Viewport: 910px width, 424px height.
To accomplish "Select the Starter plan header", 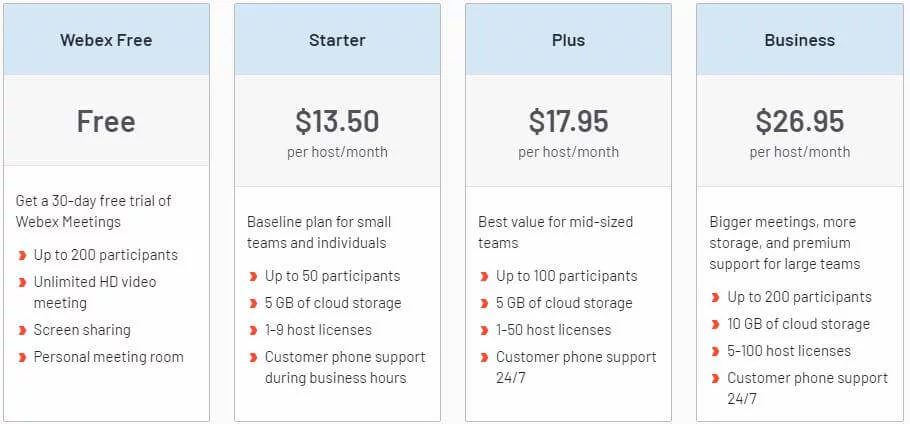I will click(x=337, y=41).
